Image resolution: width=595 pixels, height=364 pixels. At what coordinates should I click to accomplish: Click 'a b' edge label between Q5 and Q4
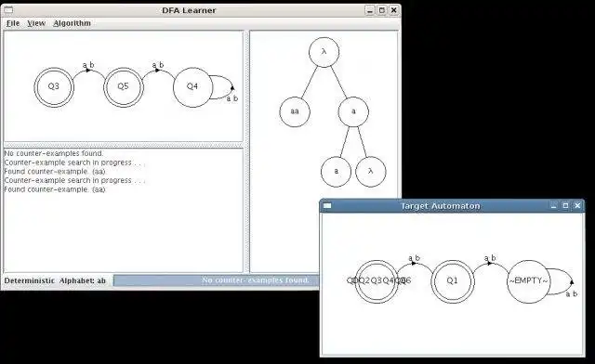pyautogui.click(x=158, y=65)
